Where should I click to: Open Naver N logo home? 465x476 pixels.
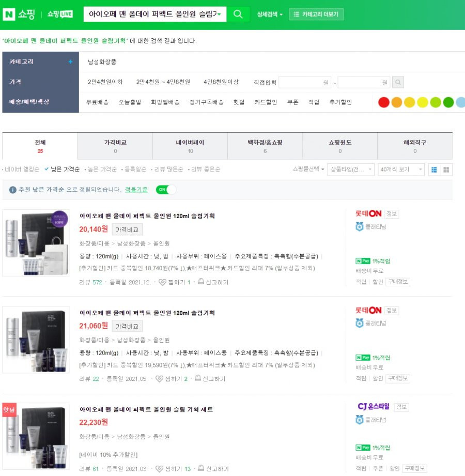click(9, 14)
